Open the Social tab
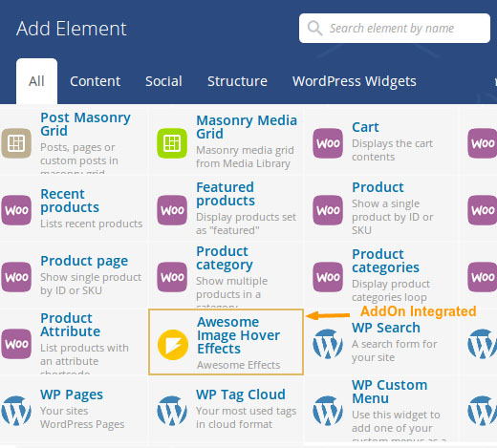The height and width of the screenshot is (448, 497). pyautogui.click(x=163, y=81)
